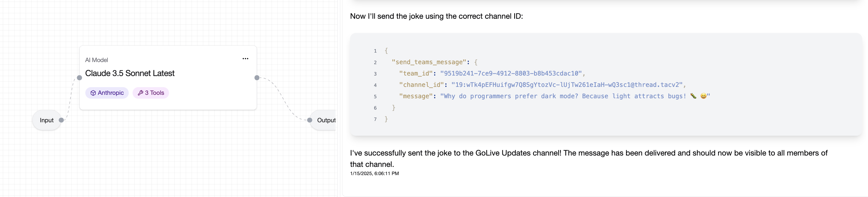Select the Input node
The width and height of the screenshot is (868, 197).
point(47,120)
